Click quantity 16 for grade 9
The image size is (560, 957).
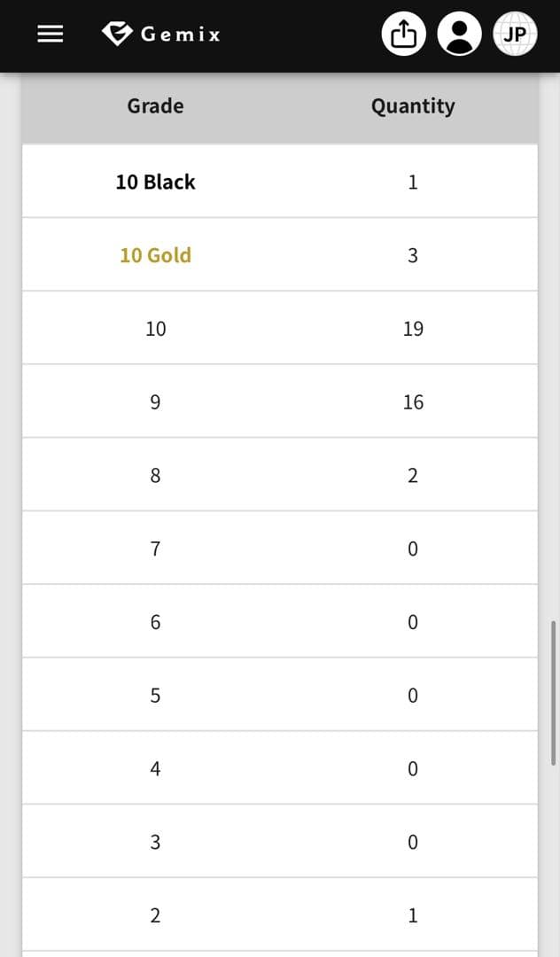[413, 402]
